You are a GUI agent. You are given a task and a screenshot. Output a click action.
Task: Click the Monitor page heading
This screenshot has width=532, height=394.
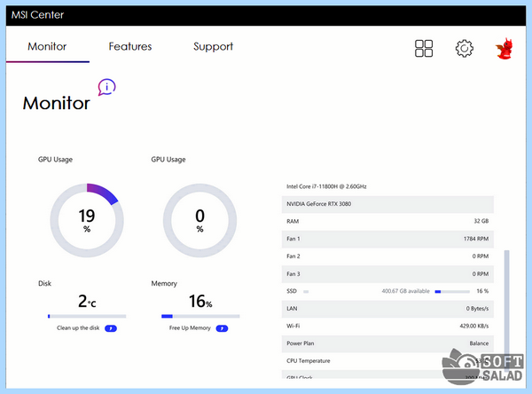(x=57, y=103)
